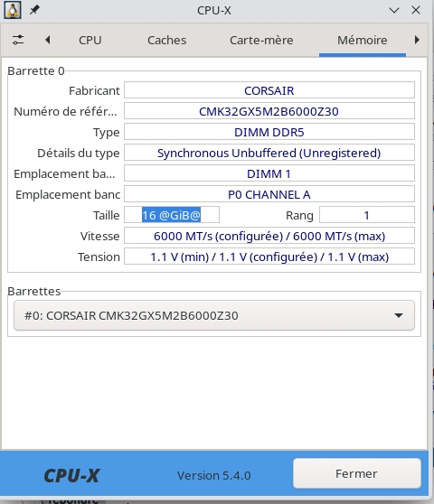Click the Fabricant label
Image resolution: width=434 pixels, height=504 pixels.
click(94, 90)
